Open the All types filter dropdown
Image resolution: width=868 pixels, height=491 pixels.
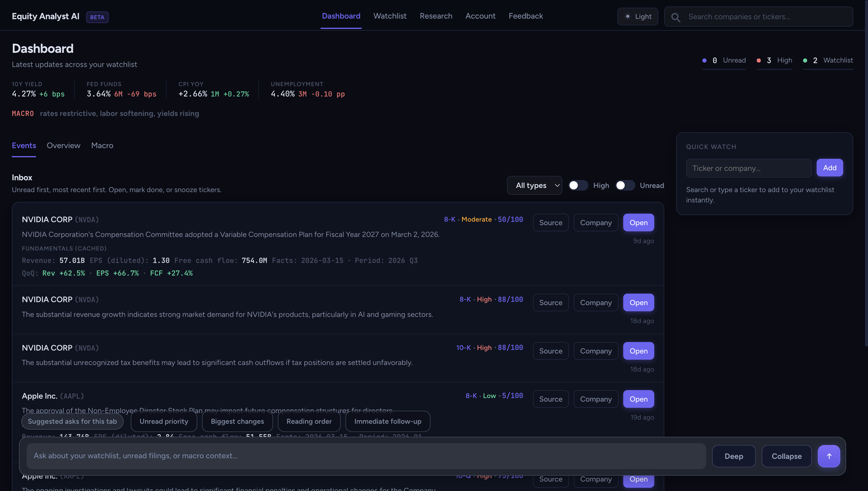[x=534, y=185]
